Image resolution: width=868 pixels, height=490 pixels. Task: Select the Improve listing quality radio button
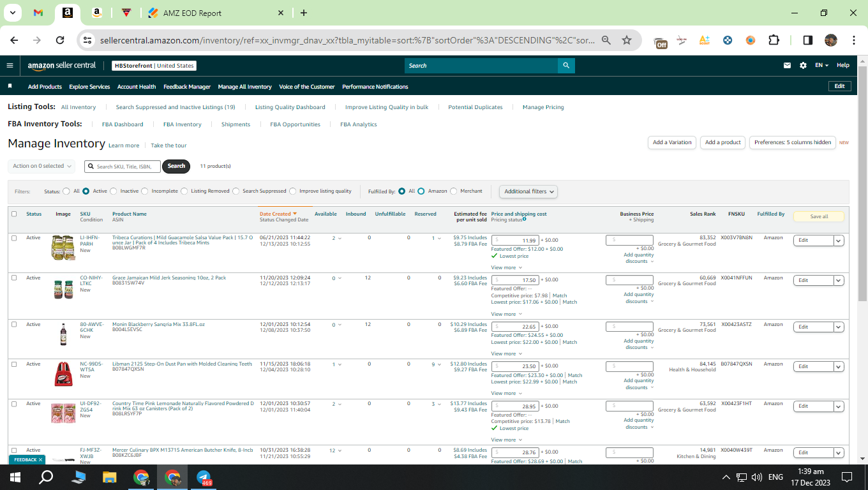293,191
